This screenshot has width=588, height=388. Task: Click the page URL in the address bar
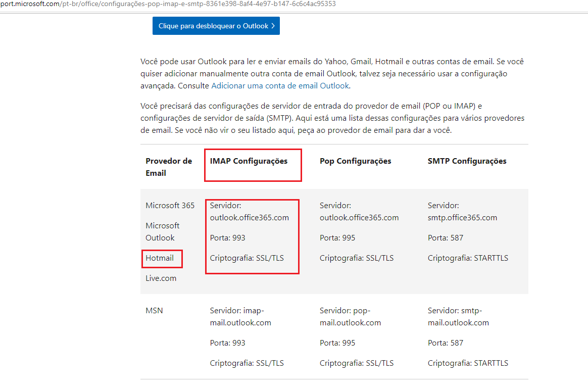pyautogui.click(x=168, y=4)
